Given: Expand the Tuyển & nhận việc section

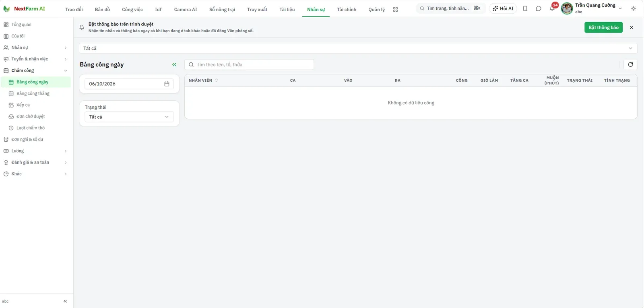Looking at the screenshot, I should [x=35, y=59].
